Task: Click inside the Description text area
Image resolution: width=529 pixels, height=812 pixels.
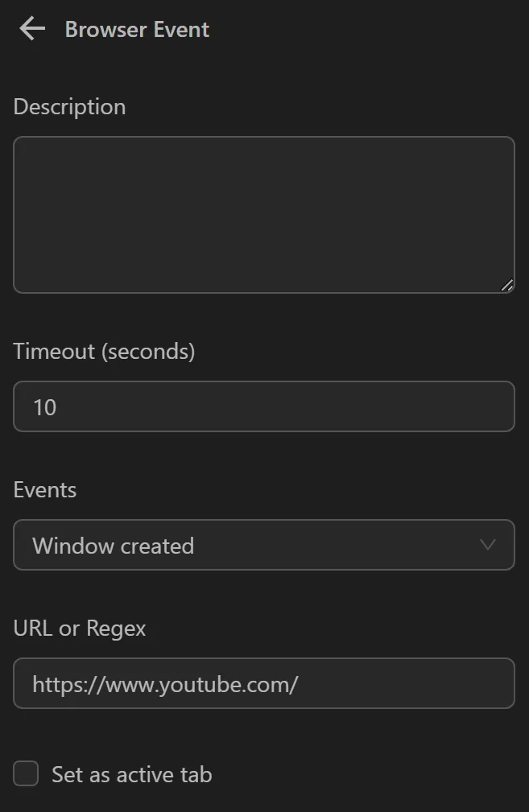Action: tap(264, 214)
